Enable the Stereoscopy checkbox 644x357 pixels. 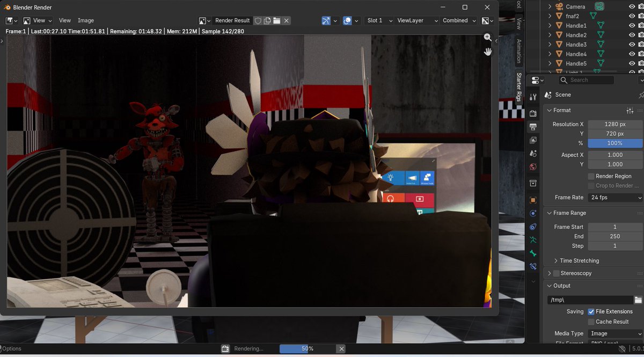(x=556, y=273)
